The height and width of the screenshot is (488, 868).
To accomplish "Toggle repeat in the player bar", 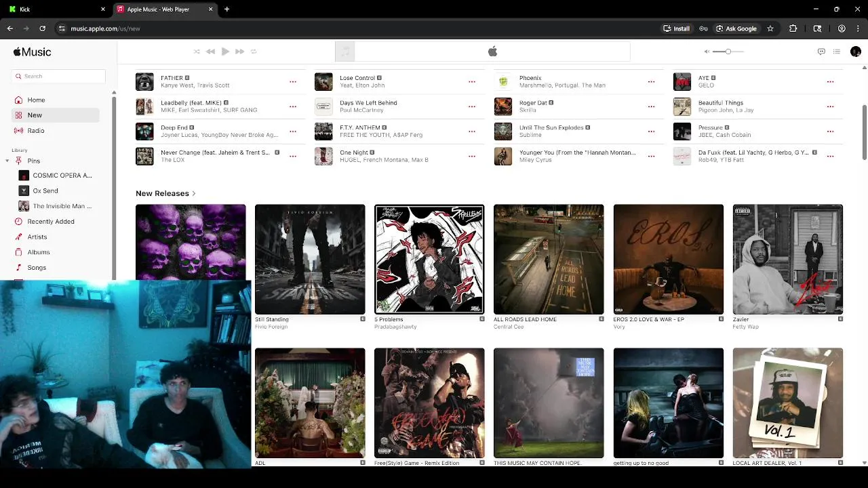I will (x=254, y=52).
